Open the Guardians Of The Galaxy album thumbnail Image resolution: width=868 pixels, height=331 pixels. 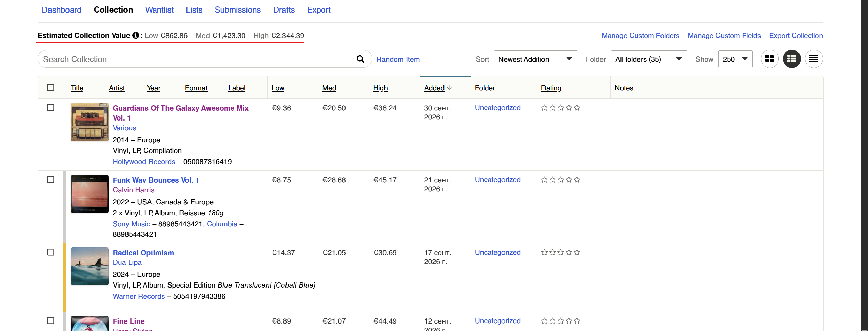tap(90, 122)
